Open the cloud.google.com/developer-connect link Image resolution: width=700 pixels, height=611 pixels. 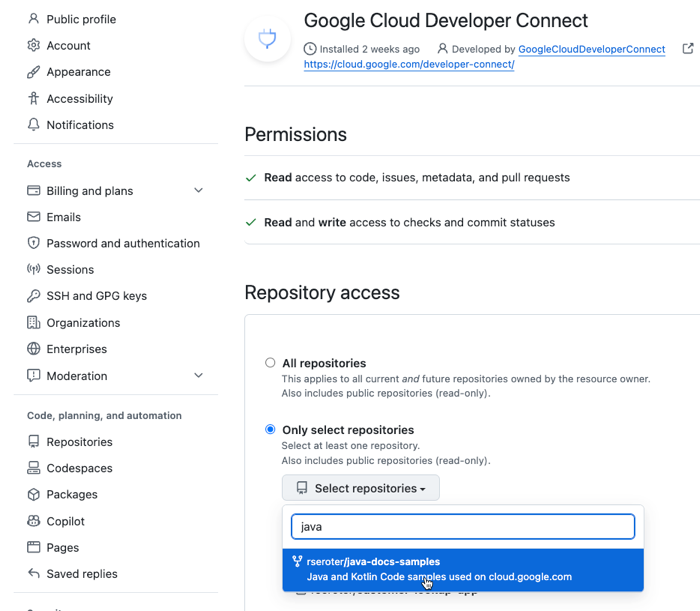tap(409, 64)
